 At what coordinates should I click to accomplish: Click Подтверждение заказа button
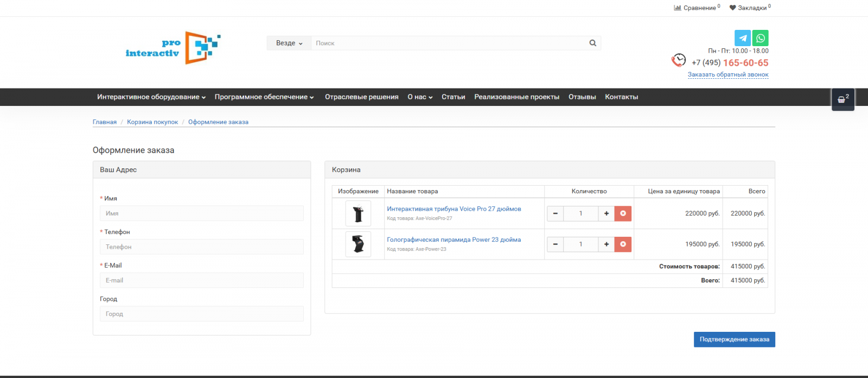[x=734, y=339]
